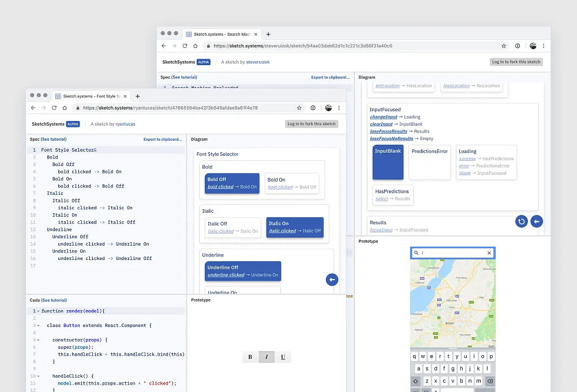Screen dimensions: 577x392
Task: Click the reload icon in the Font Style Selector window
Action: (55, 108)
